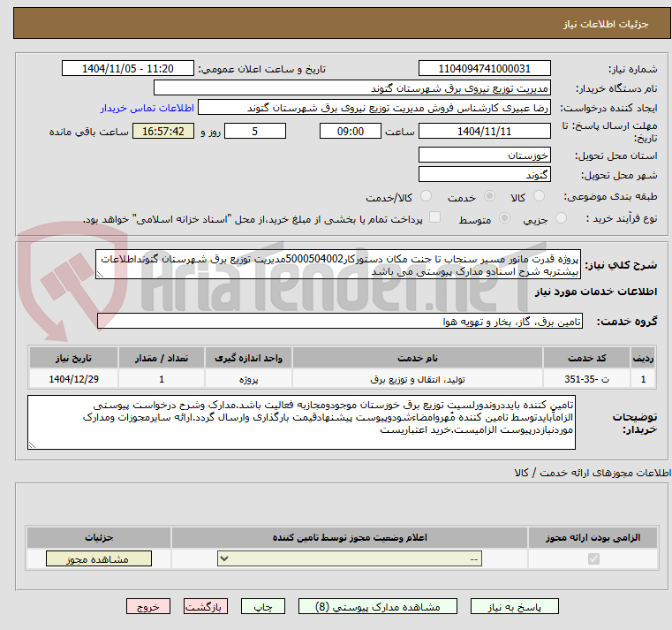Open the license status dropdown
The width and height of the screenshot is (672, 630).
[350, 558]
